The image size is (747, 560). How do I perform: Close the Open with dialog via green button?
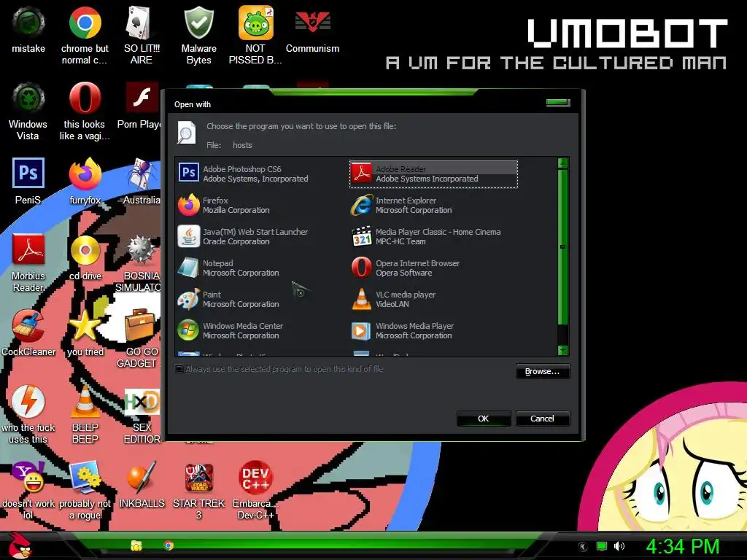click(558, 102)
